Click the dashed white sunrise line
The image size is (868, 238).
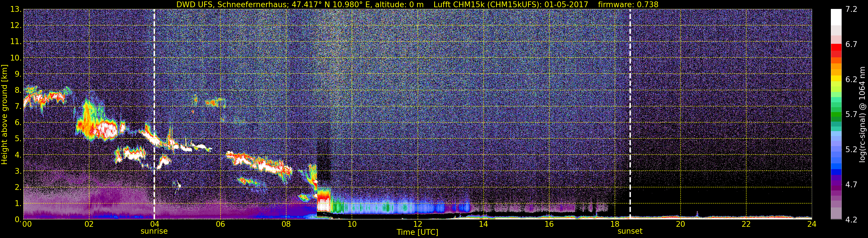point(154,114)
